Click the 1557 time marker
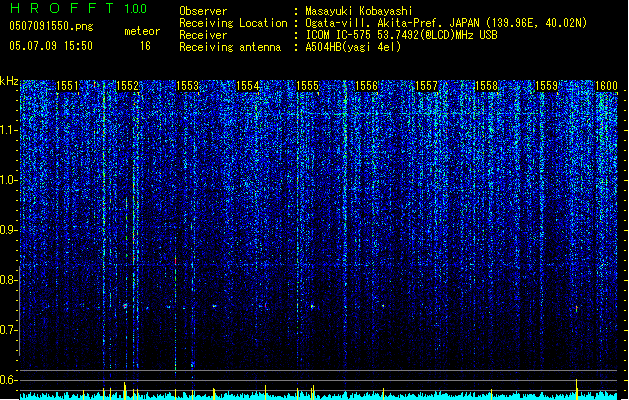Image resolution: width=629 pixels, height=400 pixels. pyautogui.click(x=426, y=86)
